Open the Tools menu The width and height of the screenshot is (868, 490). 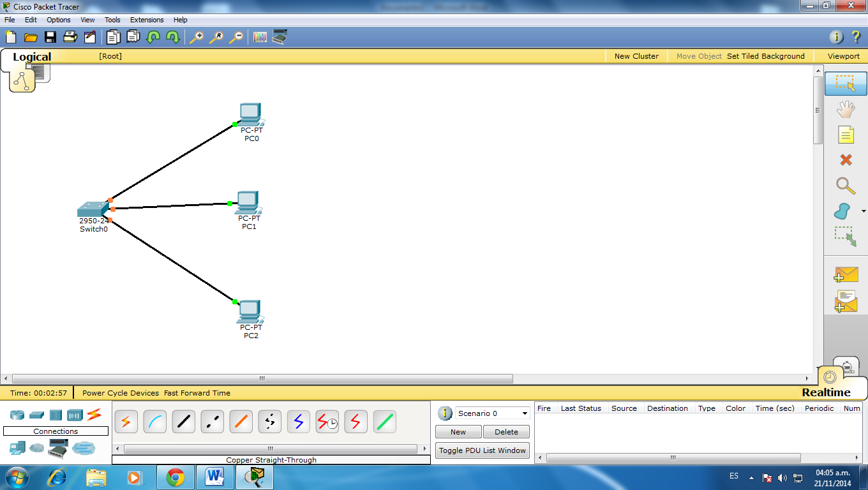pyautogui.click(x=112, y=20)
